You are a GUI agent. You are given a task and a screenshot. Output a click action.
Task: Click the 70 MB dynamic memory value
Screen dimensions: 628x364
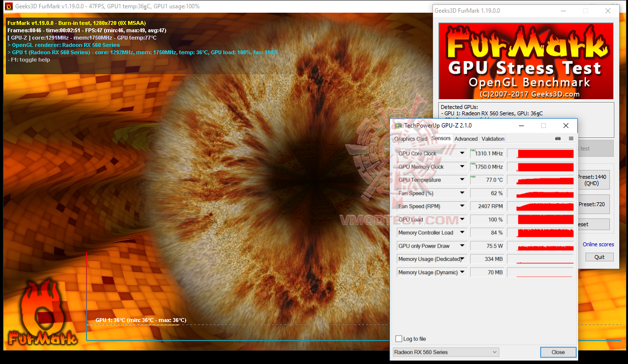click(x=487, y=272)
